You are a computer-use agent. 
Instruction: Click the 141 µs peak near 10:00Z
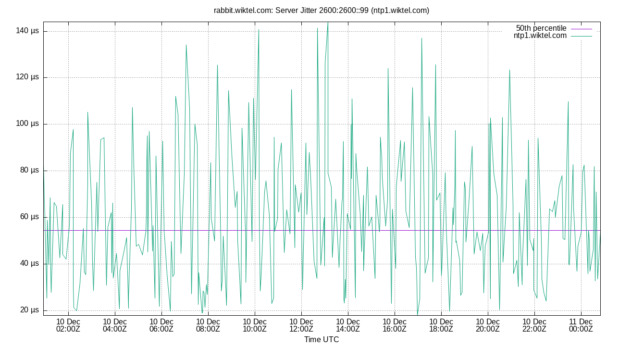tap(260, 30)
